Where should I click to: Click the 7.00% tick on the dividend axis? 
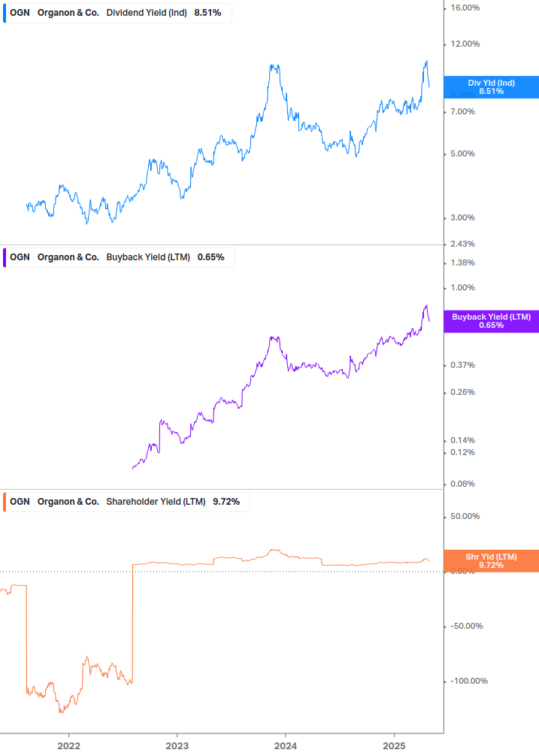click(462, 112)
